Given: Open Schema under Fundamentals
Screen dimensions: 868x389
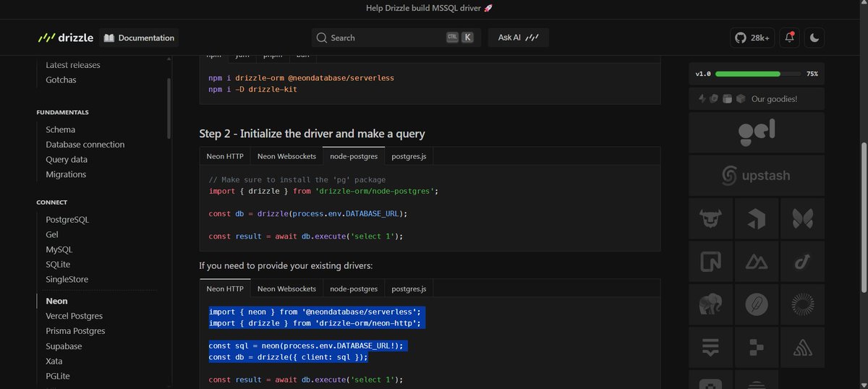Looking at the screenshot, I should click(61, 129).
